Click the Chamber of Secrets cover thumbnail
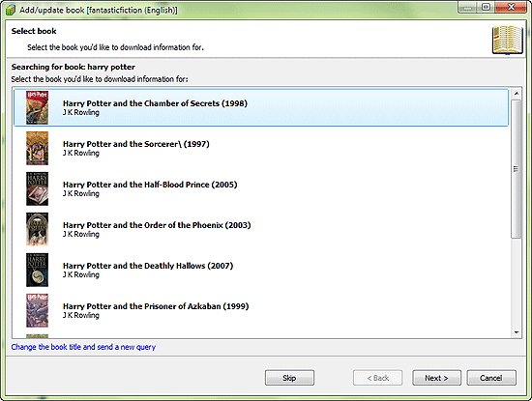This screenshot has width=532, height=401. pyautogui.click(x=38, y=107)
